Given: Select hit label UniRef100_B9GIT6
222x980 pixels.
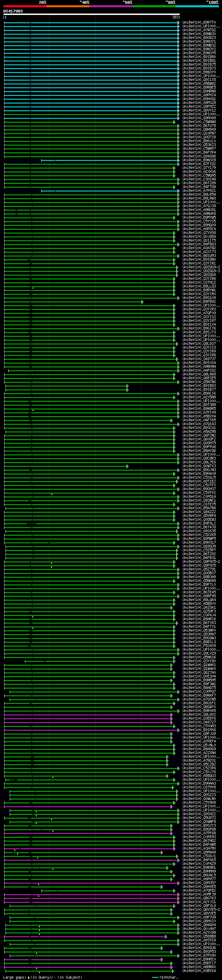Looking at the screenshot, I should [199, 328].
